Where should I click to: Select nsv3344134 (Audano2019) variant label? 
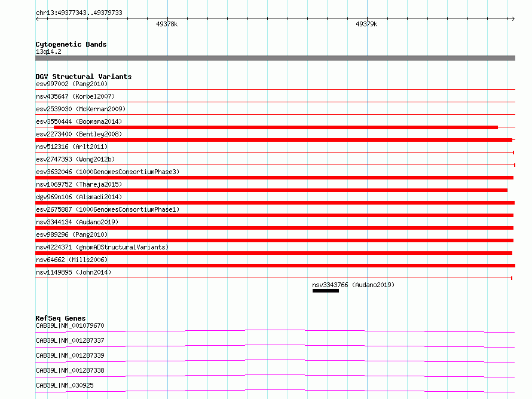(77, 222)
